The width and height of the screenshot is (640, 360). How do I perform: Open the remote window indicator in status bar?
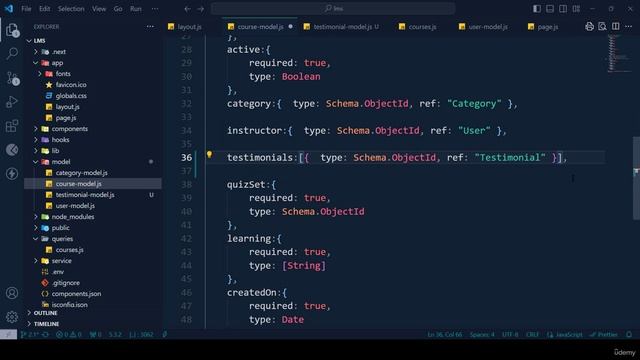8,335
